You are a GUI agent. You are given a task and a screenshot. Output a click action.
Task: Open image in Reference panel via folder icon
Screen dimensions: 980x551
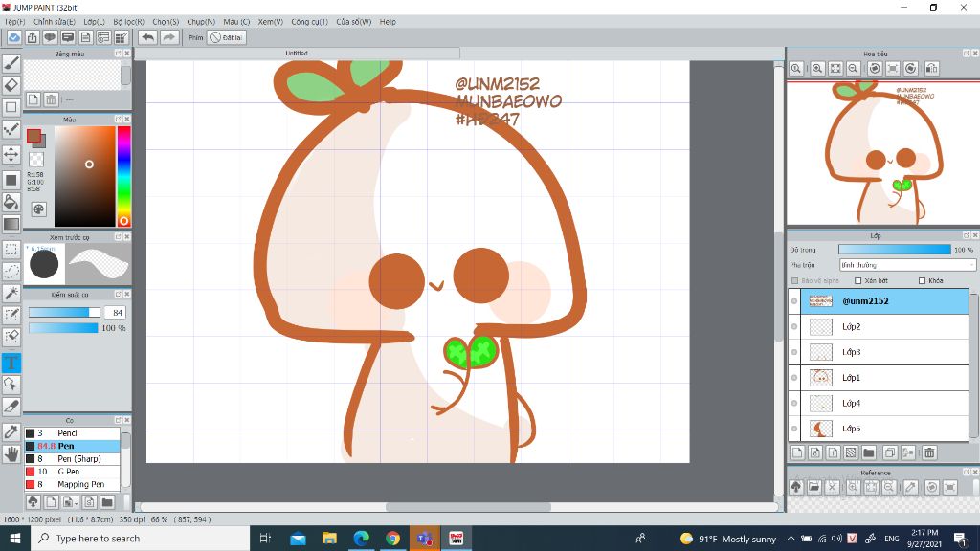(x=813, y=487)
